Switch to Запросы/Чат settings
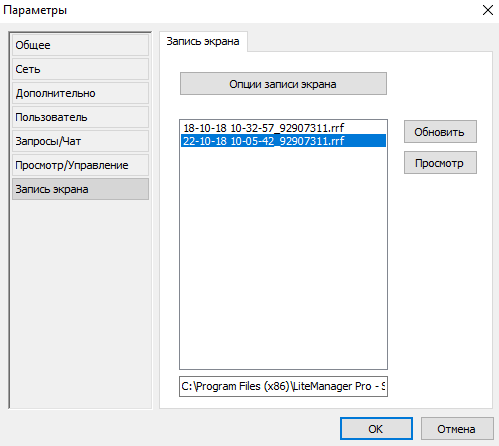The image size is (499, 446). 80,141
